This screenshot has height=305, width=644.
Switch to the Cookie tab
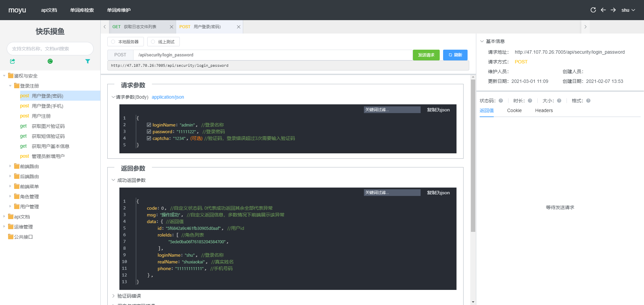(x=514, y=110)
